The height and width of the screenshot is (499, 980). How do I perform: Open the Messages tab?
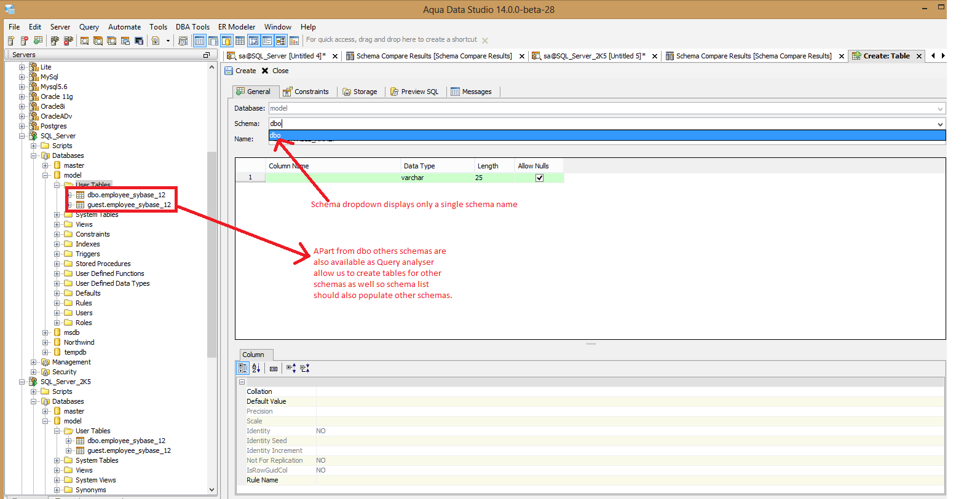pos(471,92)
